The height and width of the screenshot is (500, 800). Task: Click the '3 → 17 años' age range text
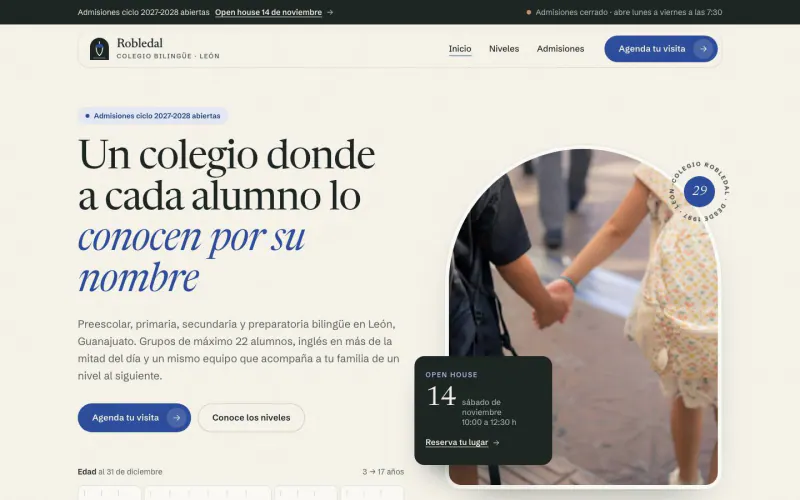383,472
